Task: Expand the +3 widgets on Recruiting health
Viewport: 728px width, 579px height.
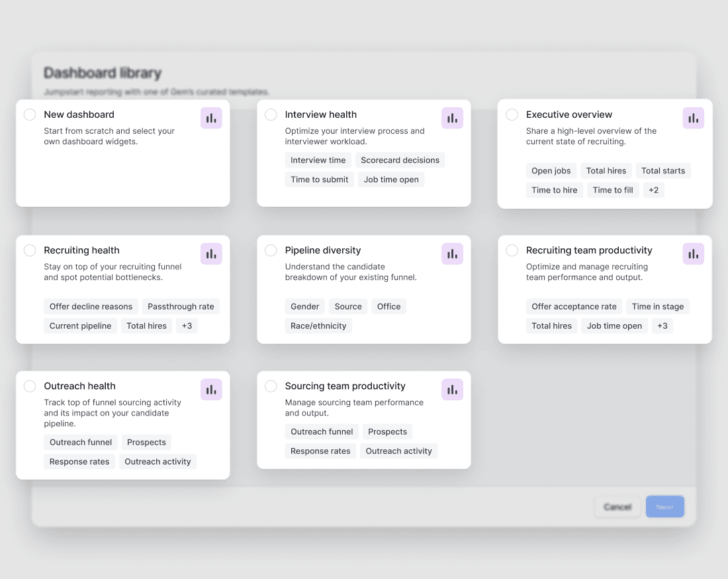Action: click(x=187, y=326)
